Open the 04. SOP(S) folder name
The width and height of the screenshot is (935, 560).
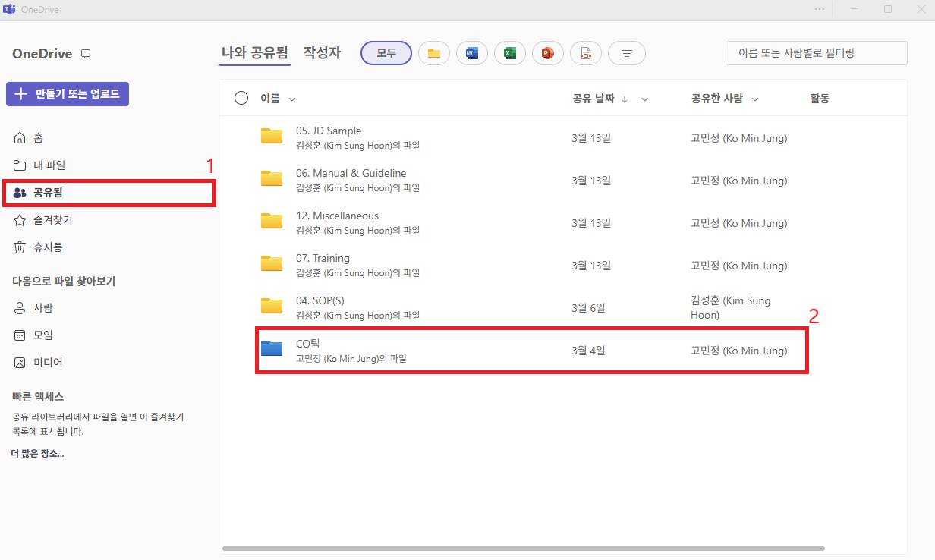tap(320, 300)
